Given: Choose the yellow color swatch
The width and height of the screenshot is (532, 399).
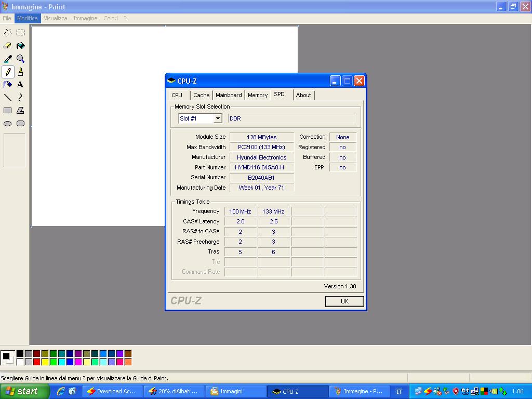Looking at the screenshot, I should 45,362.
